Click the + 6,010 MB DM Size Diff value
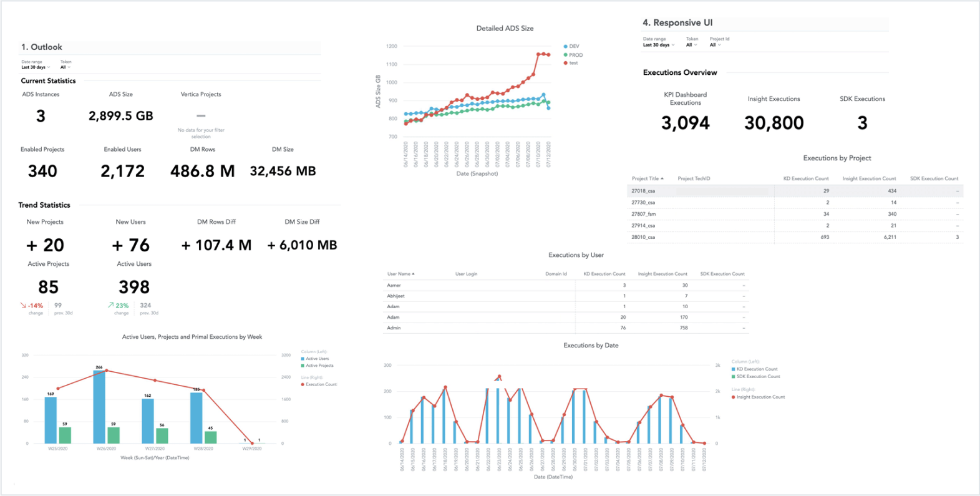The height and width of the screenshot is (496, 980). pyautogui.click(x=302, y=245)
